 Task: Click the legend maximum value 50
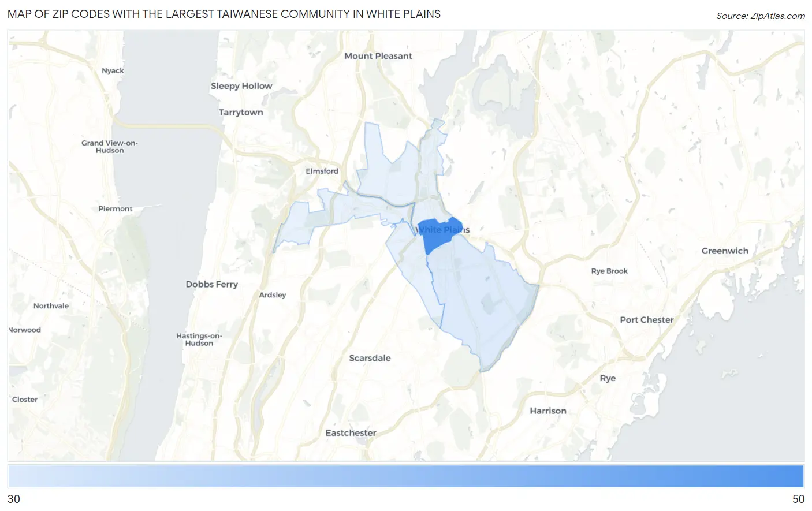tap(798, 499)
